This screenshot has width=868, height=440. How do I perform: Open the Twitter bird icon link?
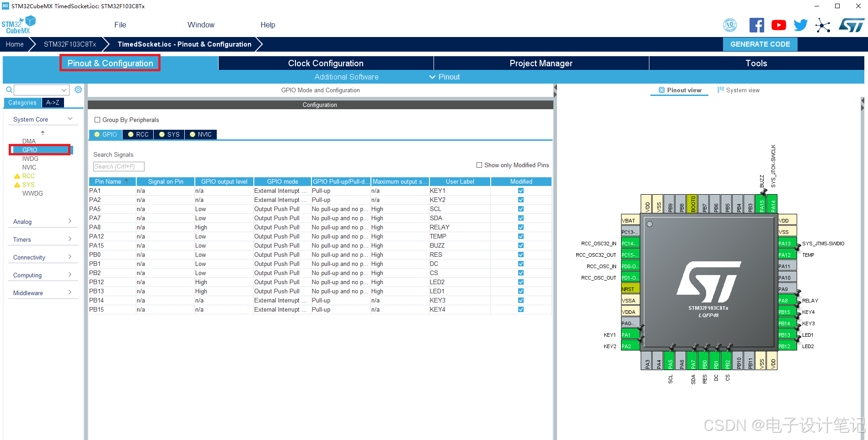[800, 25]
